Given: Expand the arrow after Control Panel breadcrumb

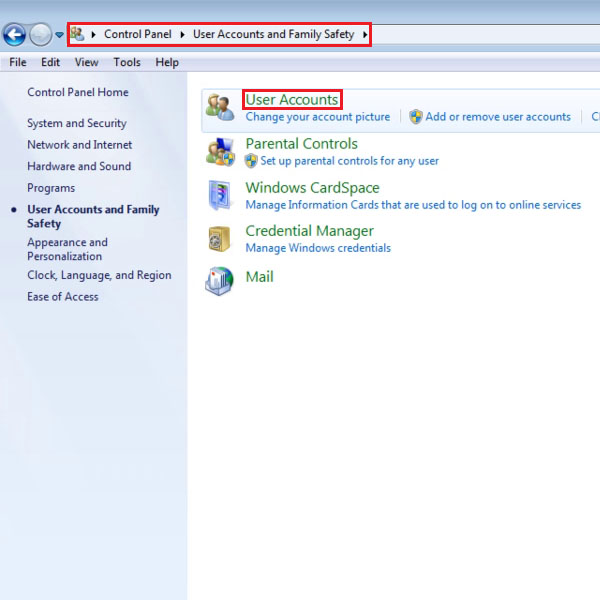Looking at the screenshot, I should click(183, 34).
